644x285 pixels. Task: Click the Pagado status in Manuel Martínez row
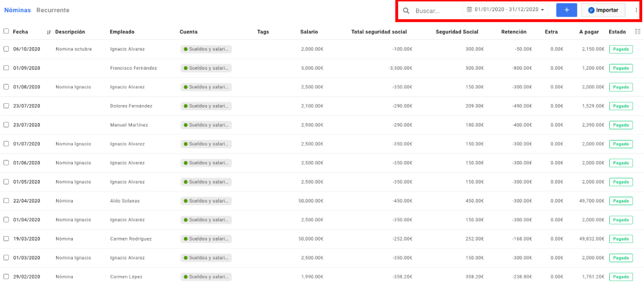pos(621,124)
